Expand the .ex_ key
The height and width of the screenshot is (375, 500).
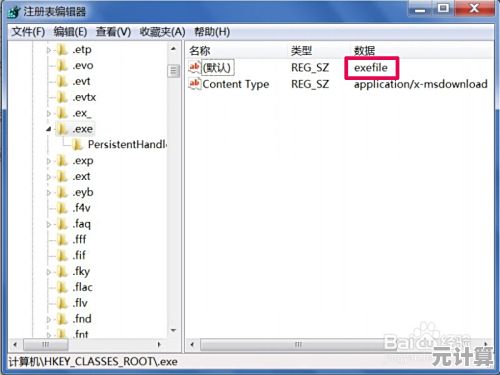pyautogui.click(x=49, y=113)
